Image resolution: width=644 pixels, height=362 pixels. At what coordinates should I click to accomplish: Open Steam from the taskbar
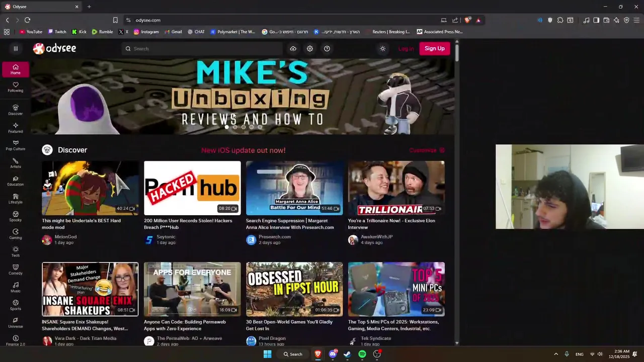[347, 354]
